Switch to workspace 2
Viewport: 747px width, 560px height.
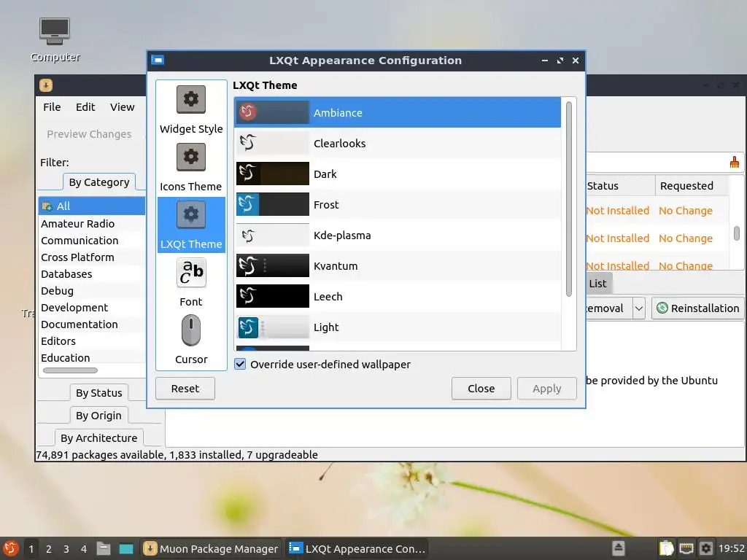click(x=49, y=548)
